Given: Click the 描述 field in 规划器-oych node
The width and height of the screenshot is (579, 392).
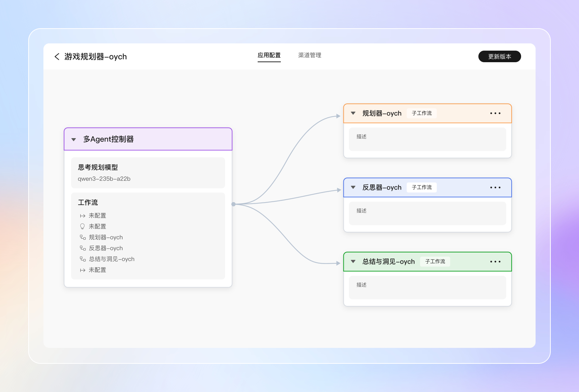Looking at the screenshot, I should point(427,139).
